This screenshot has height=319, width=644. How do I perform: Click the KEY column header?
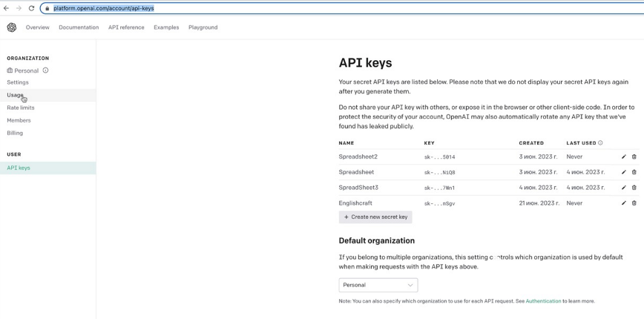429,143
